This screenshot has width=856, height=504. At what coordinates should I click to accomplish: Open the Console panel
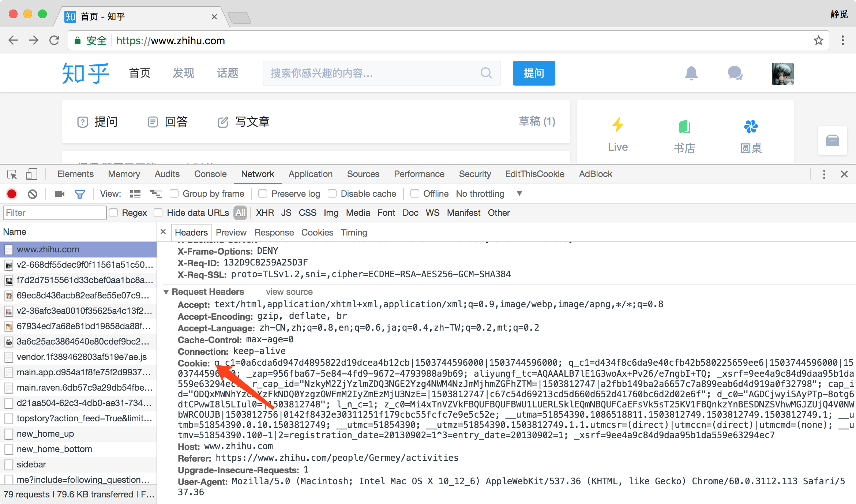tap(210, 174)
